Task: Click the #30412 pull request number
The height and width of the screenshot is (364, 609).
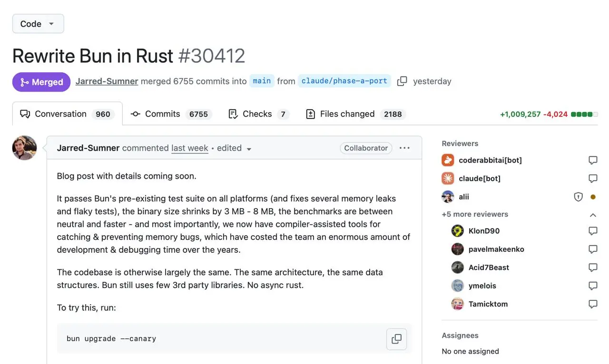Action: [212, 56]
